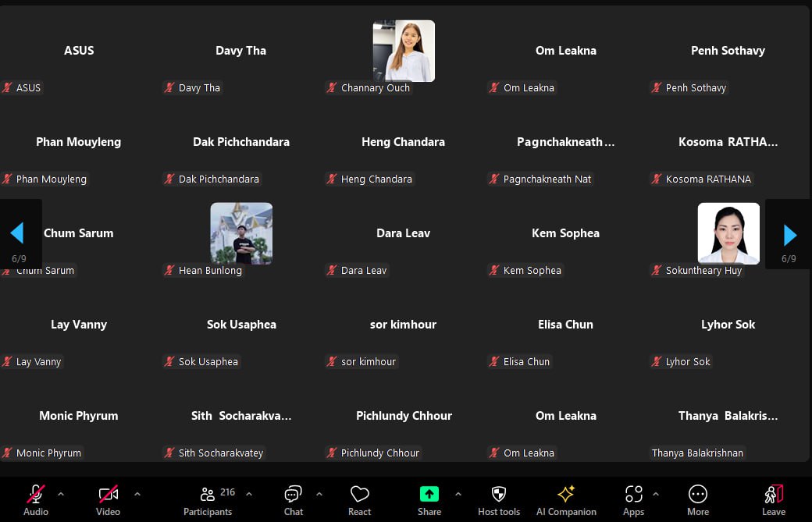Select Hean Bunlong's profile photo

(241, 233)
